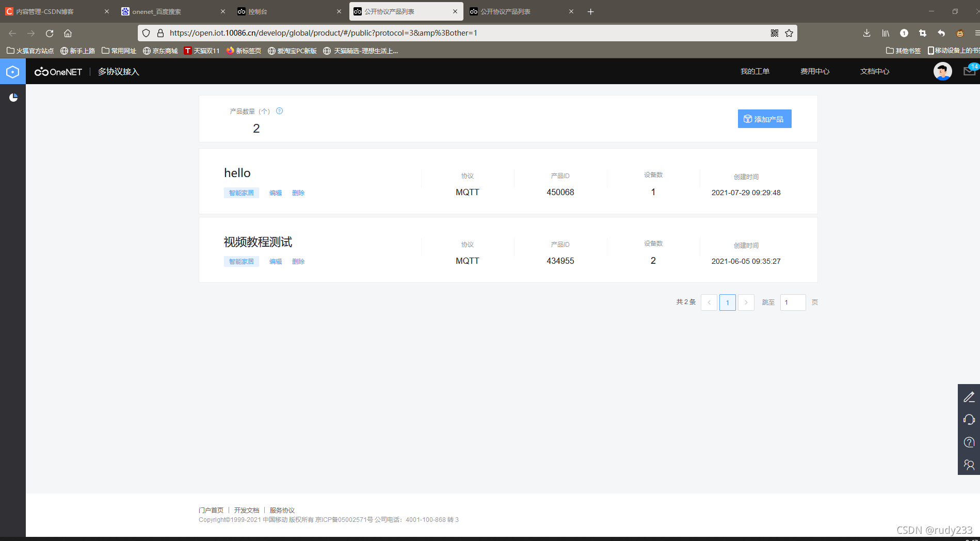Open 常用网址 bookmark folder
The height and width of the screenshot is (541, 980).
(119, 51)
